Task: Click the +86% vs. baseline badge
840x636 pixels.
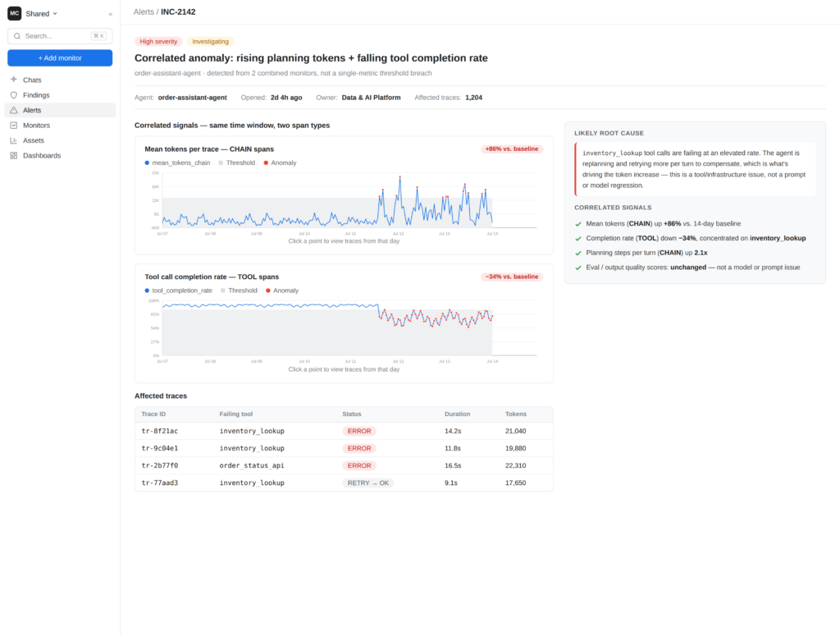Action: pos(512,149)
